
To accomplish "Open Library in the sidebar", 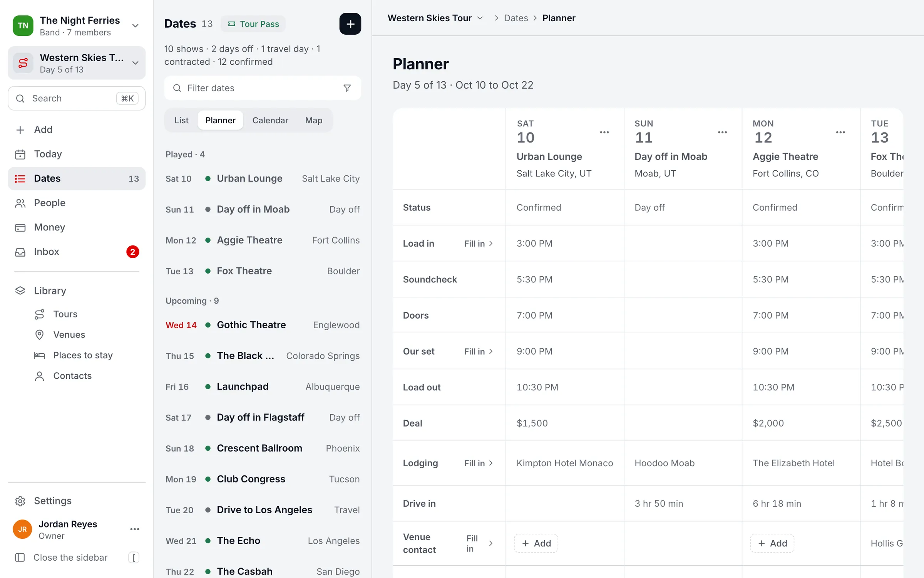I will 77,291.
